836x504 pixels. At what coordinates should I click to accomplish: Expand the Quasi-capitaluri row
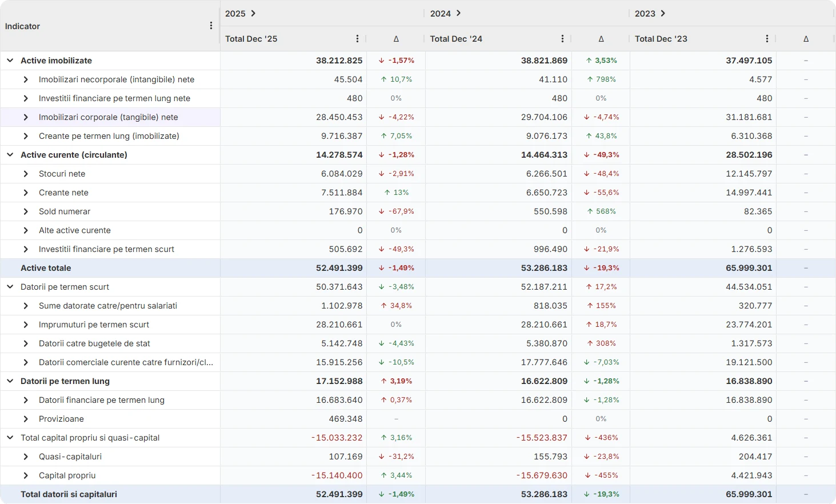click(x=26, y=457)
